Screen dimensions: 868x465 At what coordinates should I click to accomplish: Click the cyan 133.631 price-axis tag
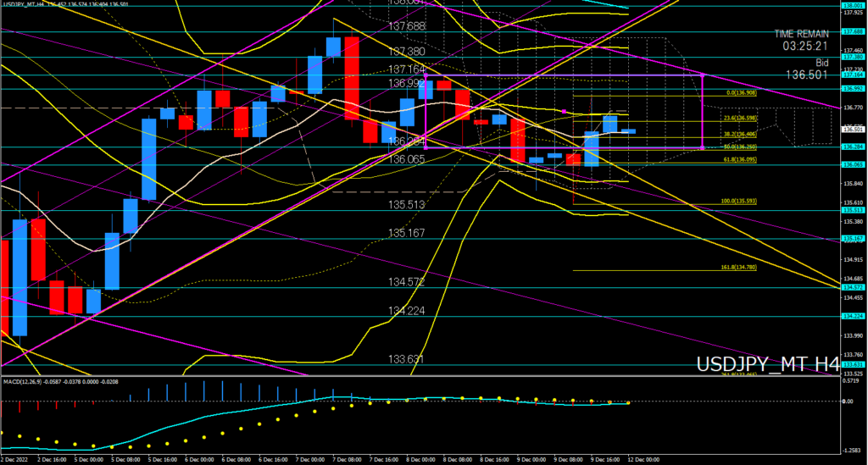point(853,365)
